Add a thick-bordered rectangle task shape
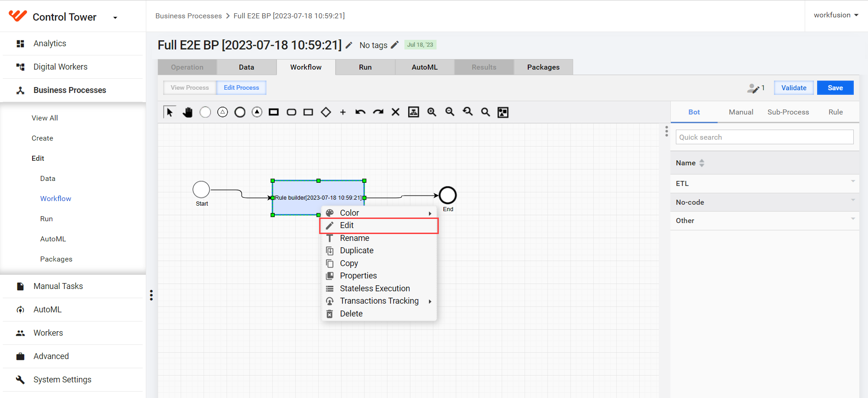This screenshot has height=398, width=868. [x=274, y=112]
